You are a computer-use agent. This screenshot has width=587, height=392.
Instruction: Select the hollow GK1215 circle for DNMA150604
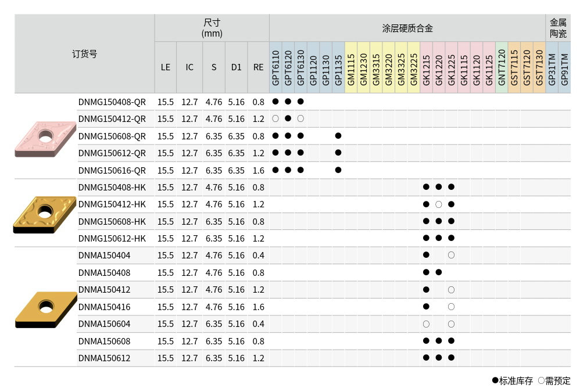[426, 323]
